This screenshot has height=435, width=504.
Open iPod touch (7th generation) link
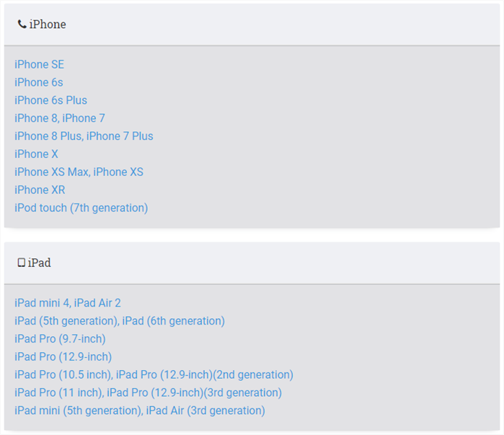pyautogui.click(x=81, y=208)
